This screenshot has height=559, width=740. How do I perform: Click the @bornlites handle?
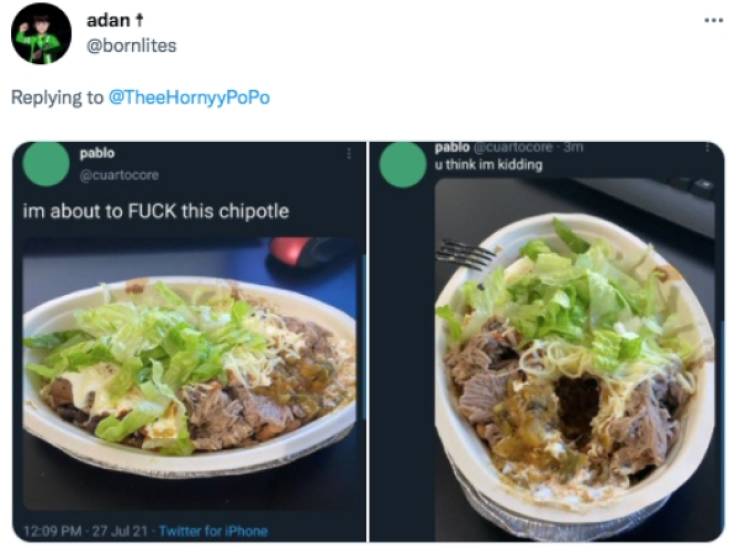coord(132,46)
